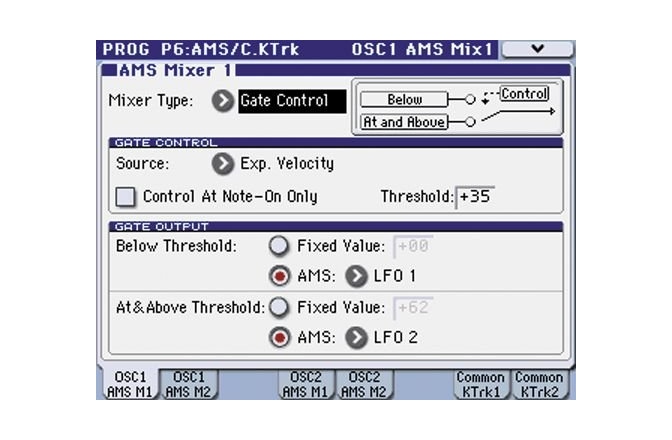
Task: Open the Mixer Type popup arrow
Action: (222, 101)
